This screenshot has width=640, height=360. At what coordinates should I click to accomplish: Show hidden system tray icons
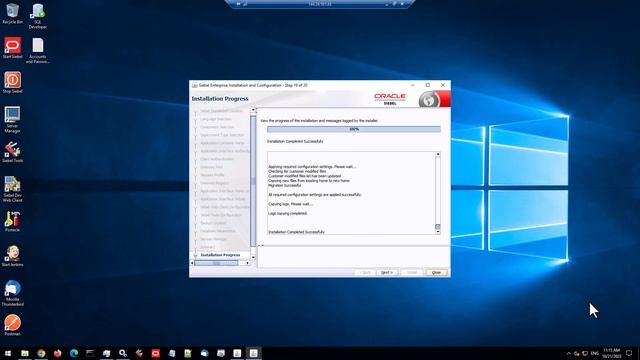(569, 353)
